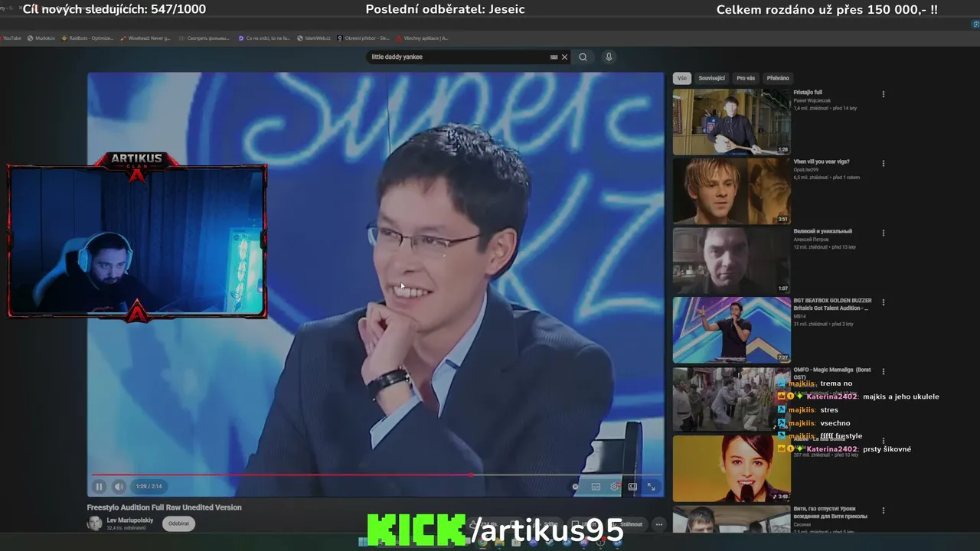Mute the video volume speaker icon
The image size is (980, 551).
coord(119,486)
